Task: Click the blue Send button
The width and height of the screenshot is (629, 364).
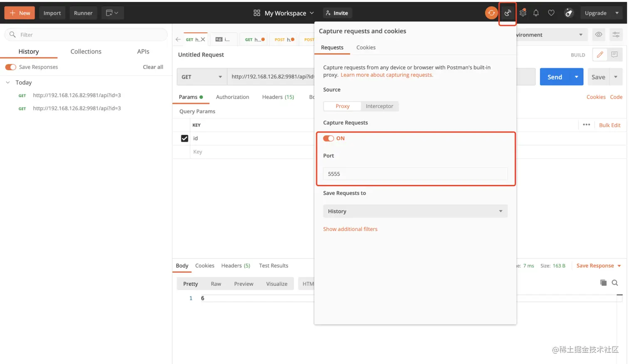Action: click(555, 77)
